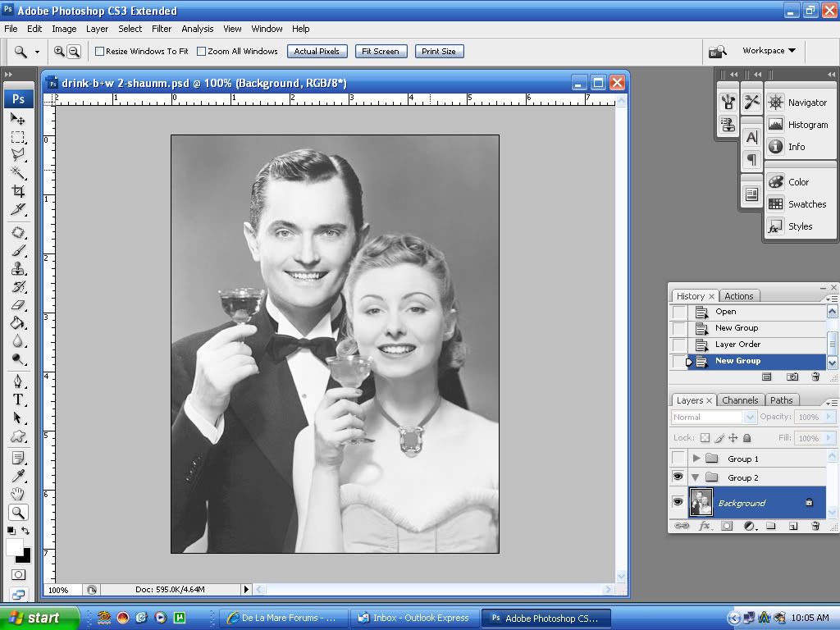Screen dimensions: 840x630
Task: Select the Move tool
Action: (18, 119)
